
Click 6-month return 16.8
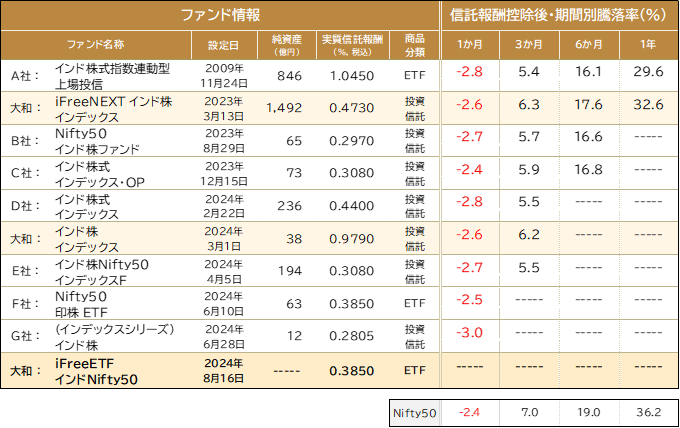(588, 170)
